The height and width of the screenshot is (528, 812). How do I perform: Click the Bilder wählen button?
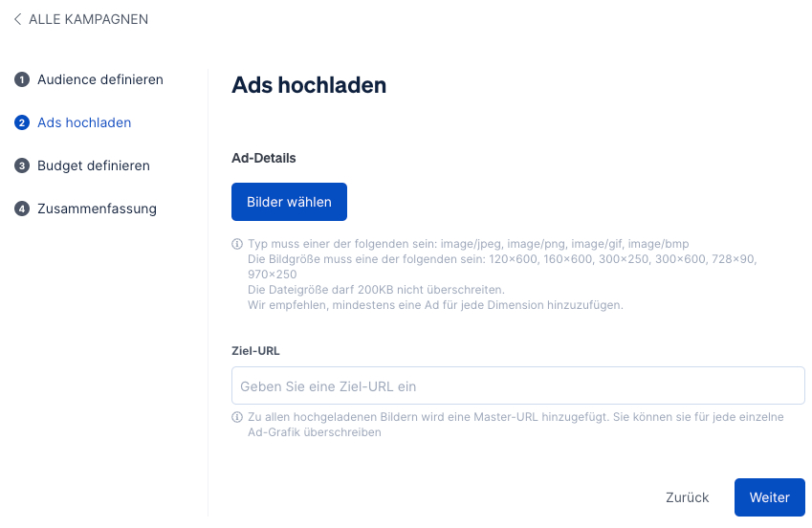[289, 202]
